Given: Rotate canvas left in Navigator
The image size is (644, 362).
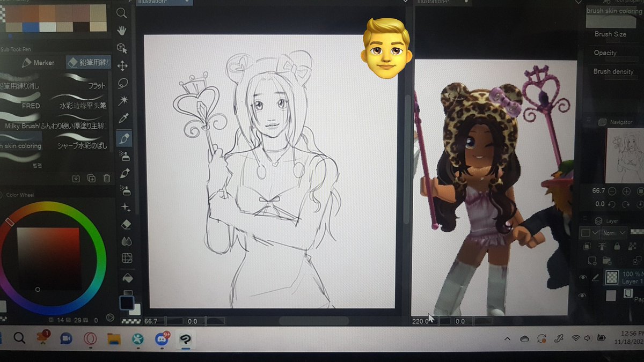Looking at the screenshot, I should [613, 204].
